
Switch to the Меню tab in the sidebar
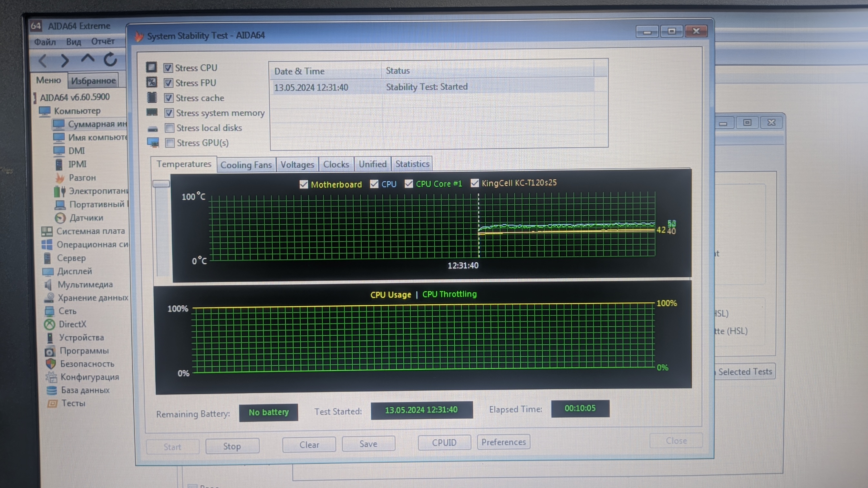48,80
